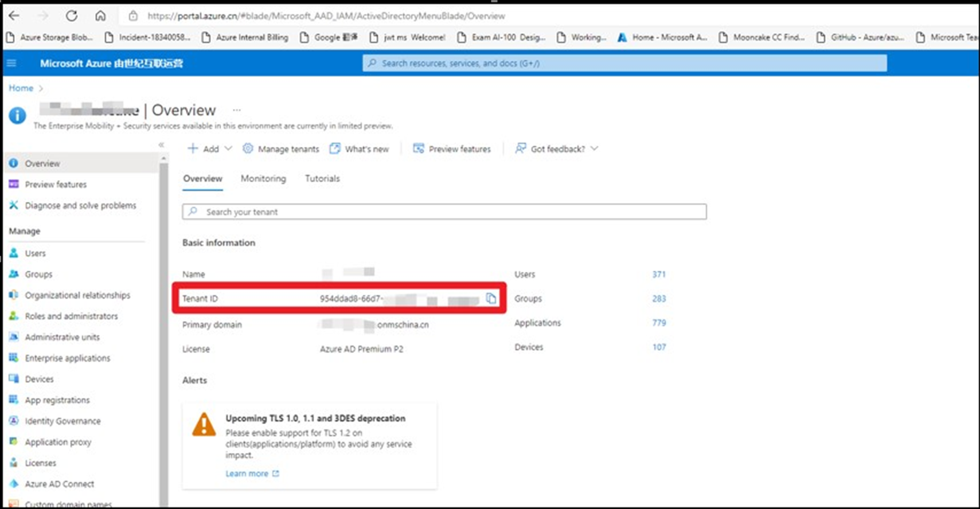
Task: Open Manage tenants gear option
Action: tap(280, 149)
